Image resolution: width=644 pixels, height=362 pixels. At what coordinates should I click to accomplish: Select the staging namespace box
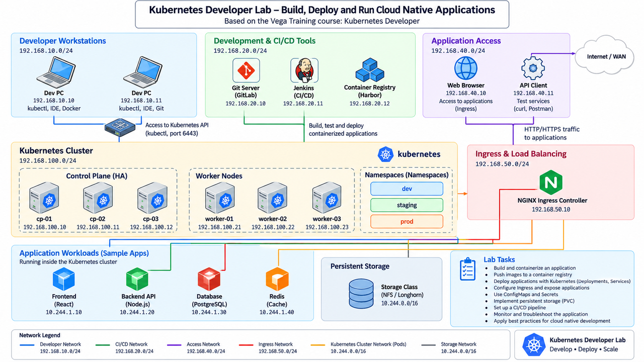(x=407, y=205)
